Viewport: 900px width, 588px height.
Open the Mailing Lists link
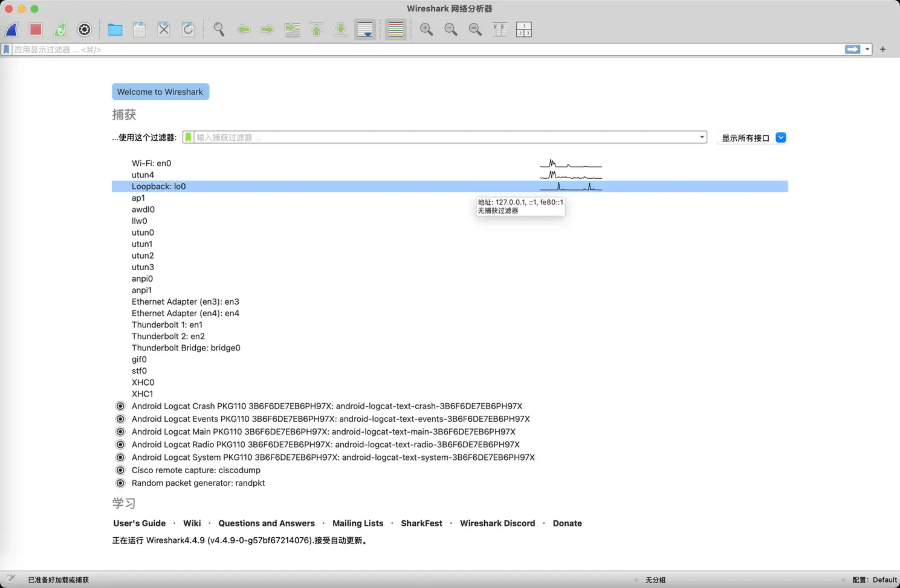tap(358, 523)
